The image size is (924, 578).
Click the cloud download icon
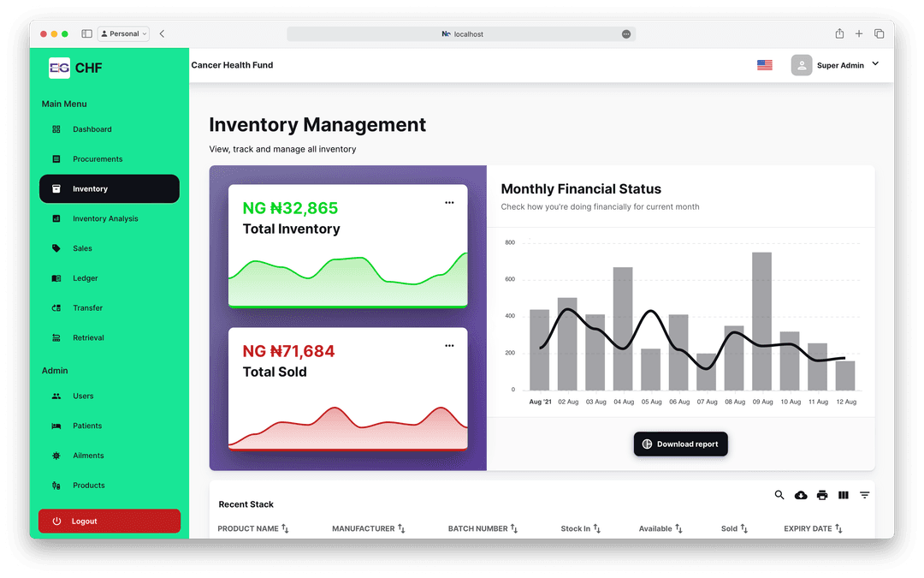801,495
